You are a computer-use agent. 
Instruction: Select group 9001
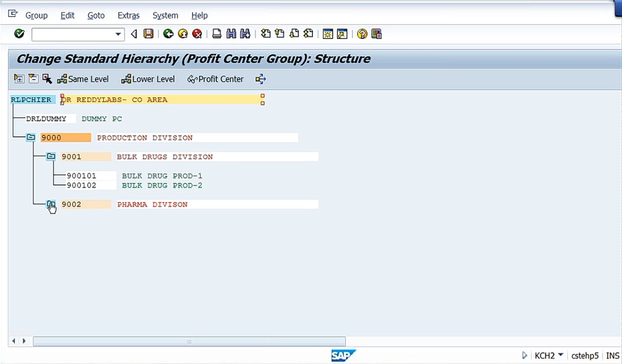coord(86,157)
